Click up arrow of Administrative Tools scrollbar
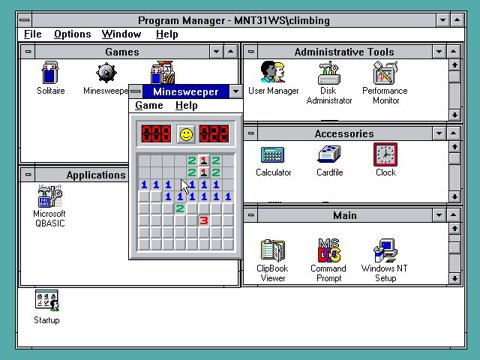Viewport: 480px width, 360px height. tap(454, 65)
